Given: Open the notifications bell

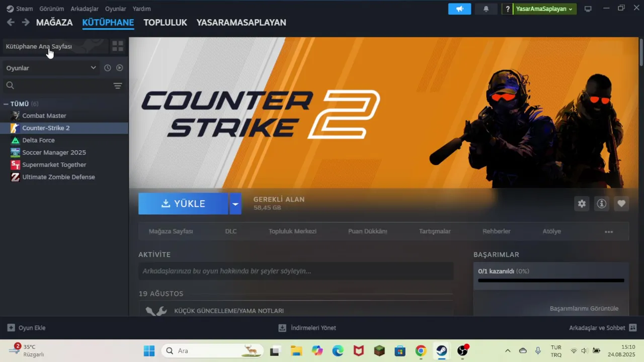Looking at the screenshot, I should click(x=486, y=9).
